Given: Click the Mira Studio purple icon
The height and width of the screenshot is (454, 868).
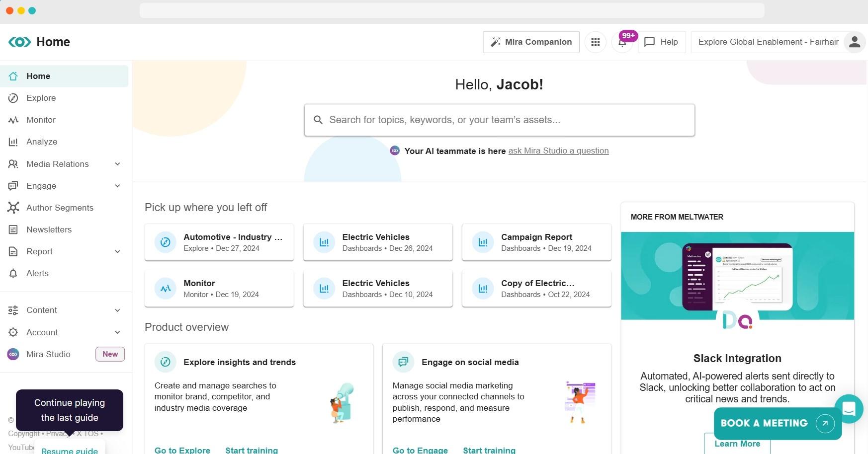Looking at the screenshot, I should pos(13,354).
